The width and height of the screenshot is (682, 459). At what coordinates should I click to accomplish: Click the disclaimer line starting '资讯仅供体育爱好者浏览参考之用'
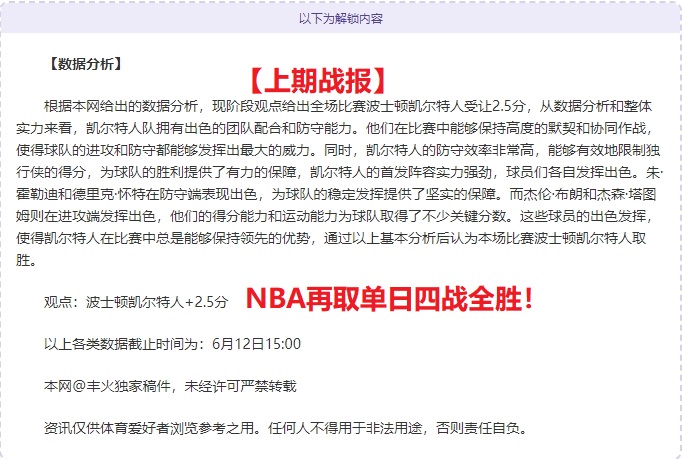click(286, 428)
